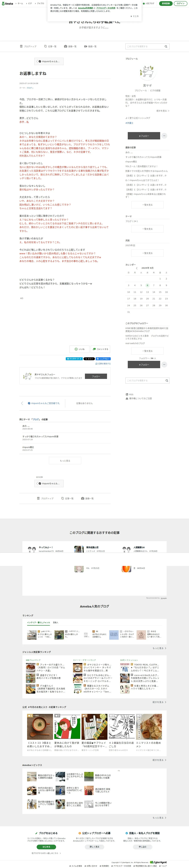The image size is (189, 868).
Task: Open 一覧を見る under テーマ
Action: (147, 229)
